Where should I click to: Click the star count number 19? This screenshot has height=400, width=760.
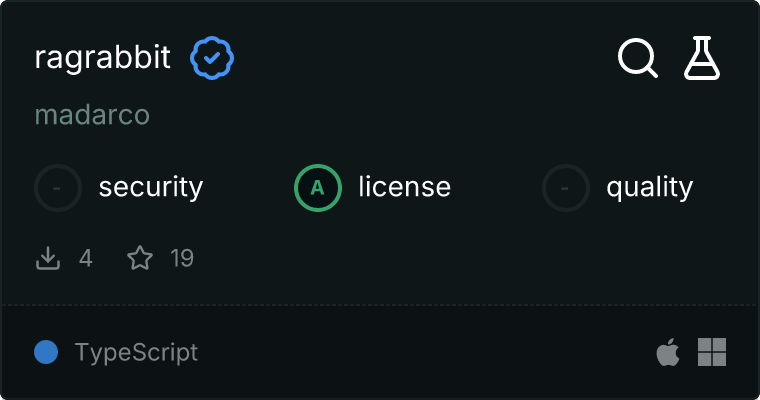click(x=182, y=259)
